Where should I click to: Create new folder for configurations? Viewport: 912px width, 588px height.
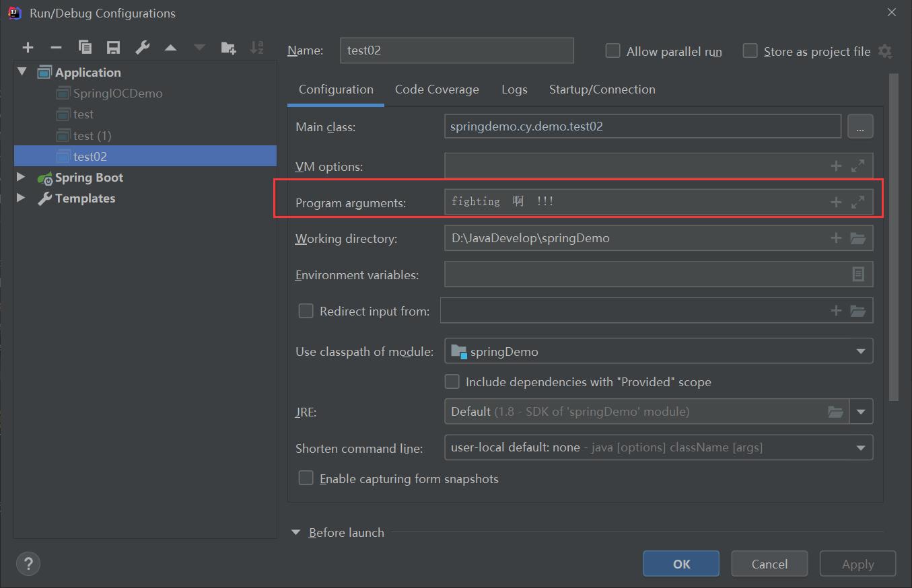pos(228,47)
